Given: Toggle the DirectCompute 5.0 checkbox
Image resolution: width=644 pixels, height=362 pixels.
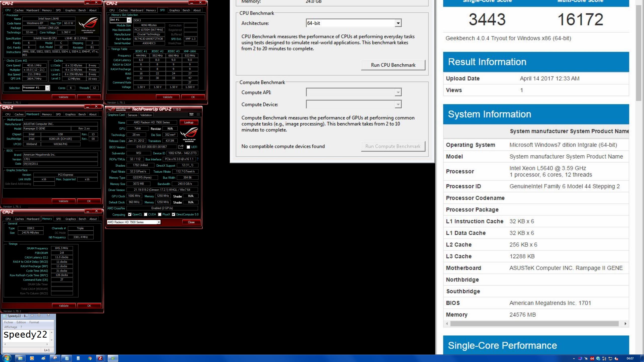Looking at the screenshot, I should [173, 214].
